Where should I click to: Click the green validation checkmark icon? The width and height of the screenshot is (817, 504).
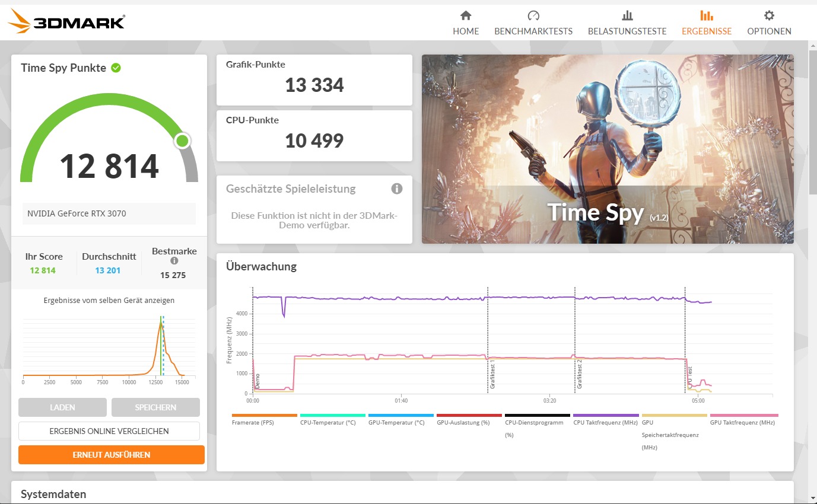116,68
